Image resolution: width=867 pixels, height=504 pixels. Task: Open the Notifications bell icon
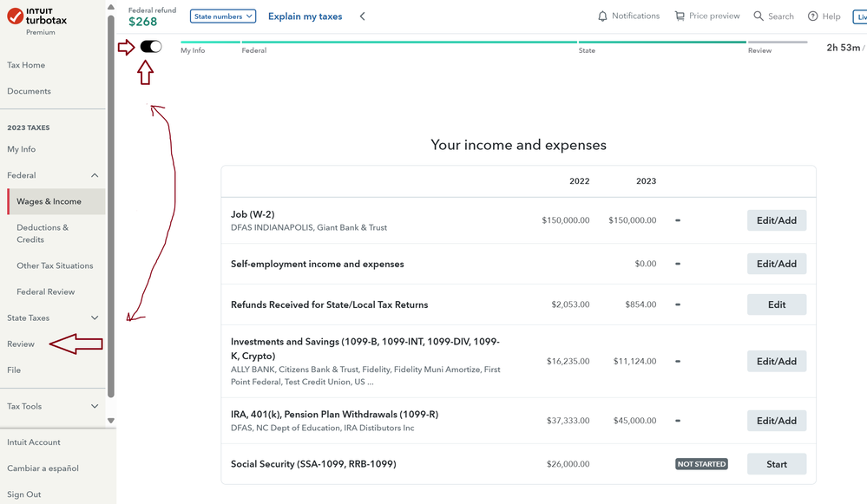coord(602,16)
